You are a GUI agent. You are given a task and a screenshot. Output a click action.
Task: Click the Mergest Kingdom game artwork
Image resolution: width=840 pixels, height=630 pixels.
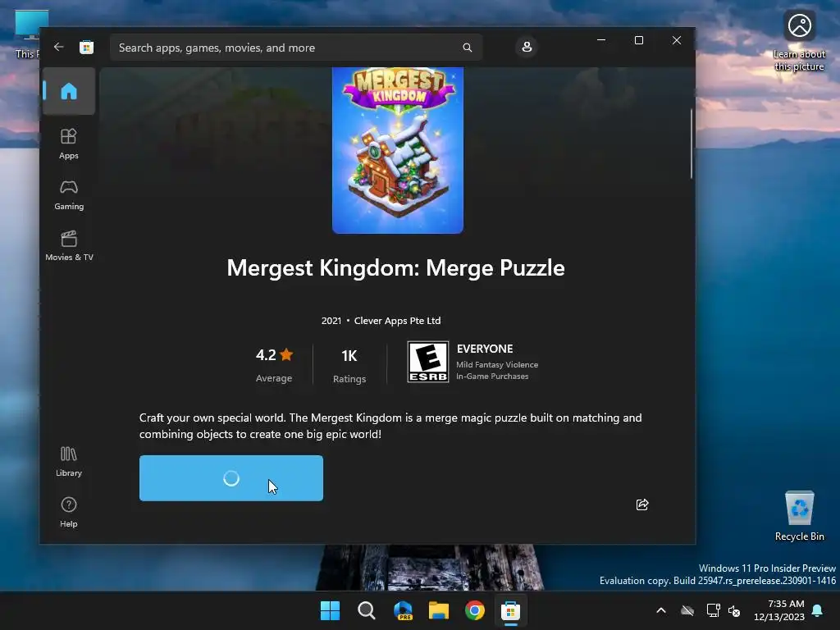(x=398, y=151)
